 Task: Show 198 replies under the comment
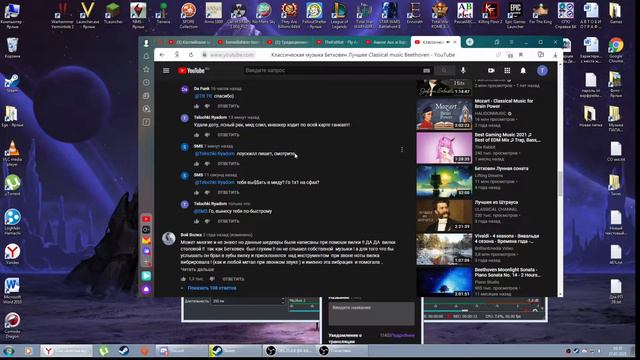click(212, 288)
